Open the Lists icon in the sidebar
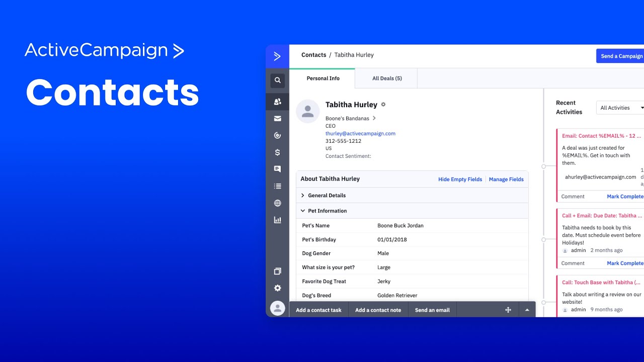 click(x=277, y=186)
